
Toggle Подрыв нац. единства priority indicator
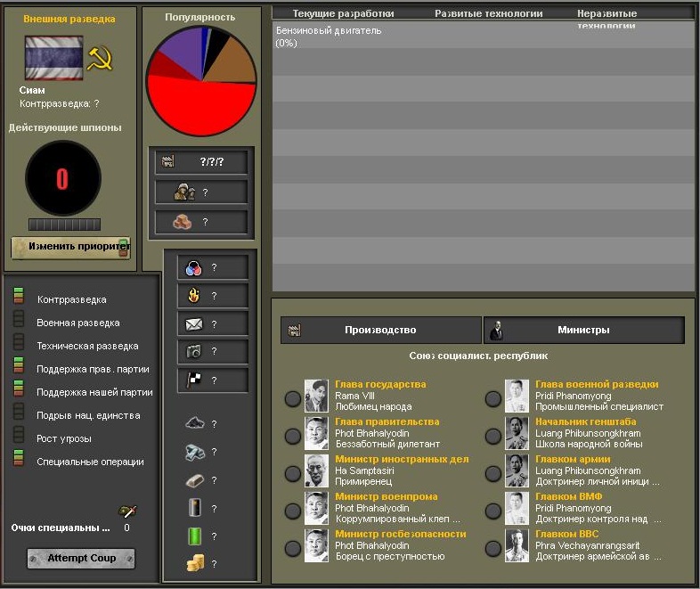(19, 412)
